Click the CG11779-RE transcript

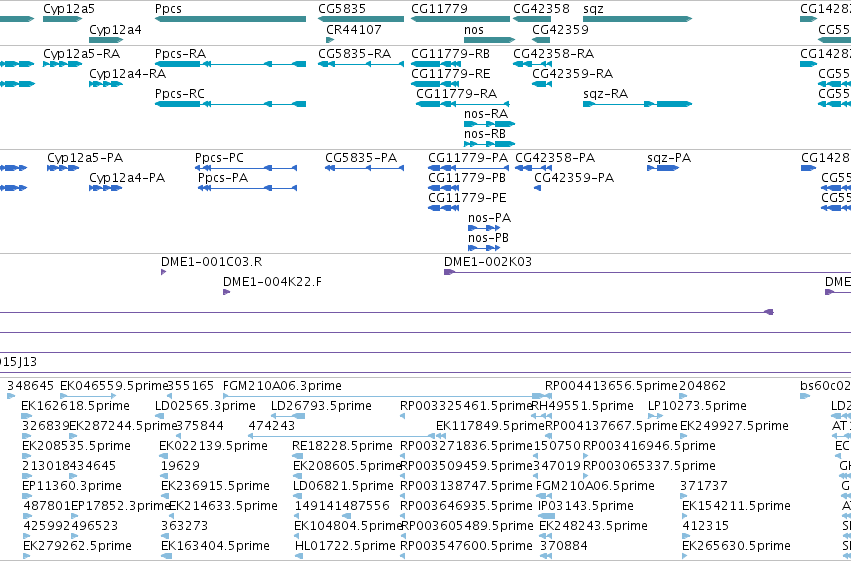click(x=435, y=84)
